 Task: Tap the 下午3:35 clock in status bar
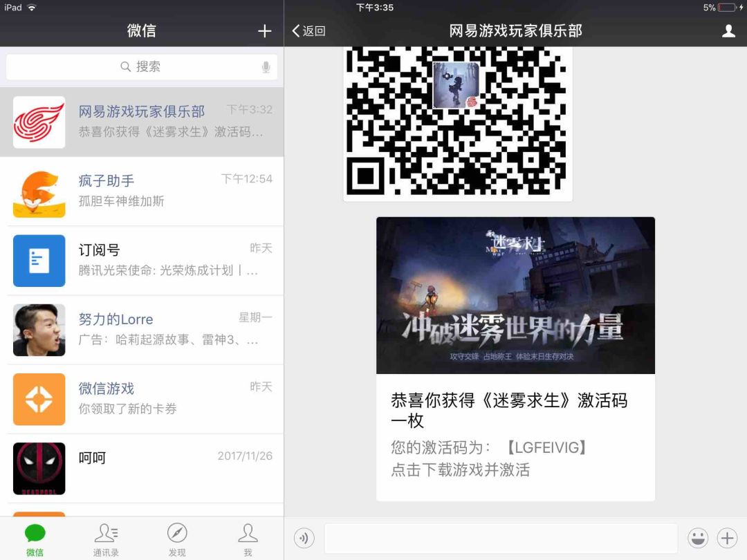374,8
